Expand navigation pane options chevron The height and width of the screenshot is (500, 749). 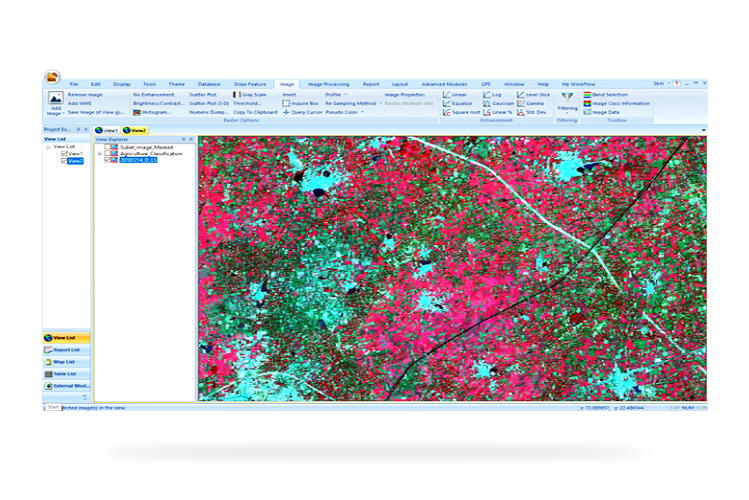tap(85, 397)
